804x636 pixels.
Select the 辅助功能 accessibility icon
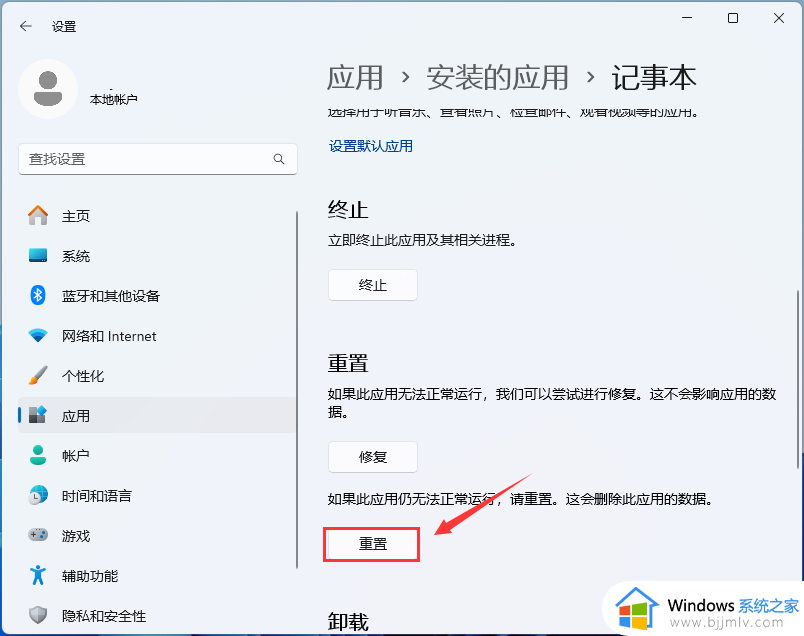[x=38, y=575]
